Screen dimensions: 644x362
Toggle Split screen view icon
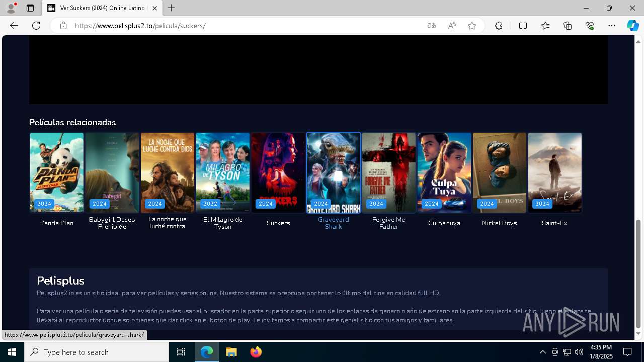point(523,26)
